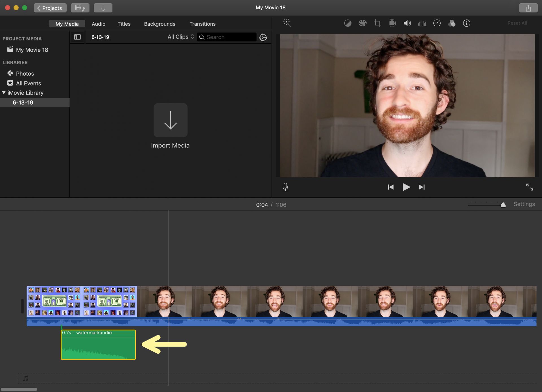Collapse the iMovie Library disclosure triangle

pyautogui.click(x=4, y=93)
